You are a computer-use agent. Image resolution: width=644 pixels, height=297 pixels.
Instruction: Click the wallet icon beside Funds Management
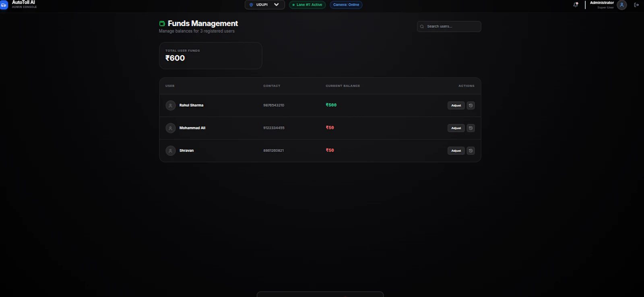pyautogui.click(x=162, y=23)
